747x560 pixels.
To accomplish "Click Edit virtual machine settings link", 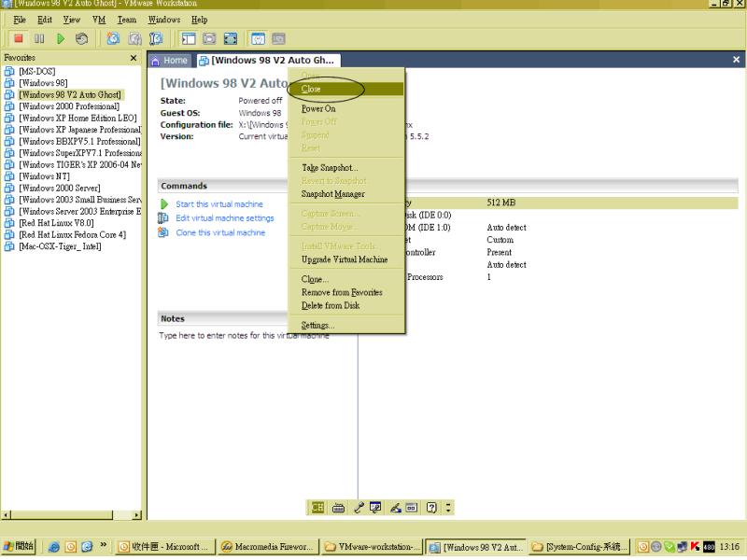I will 225,218.
